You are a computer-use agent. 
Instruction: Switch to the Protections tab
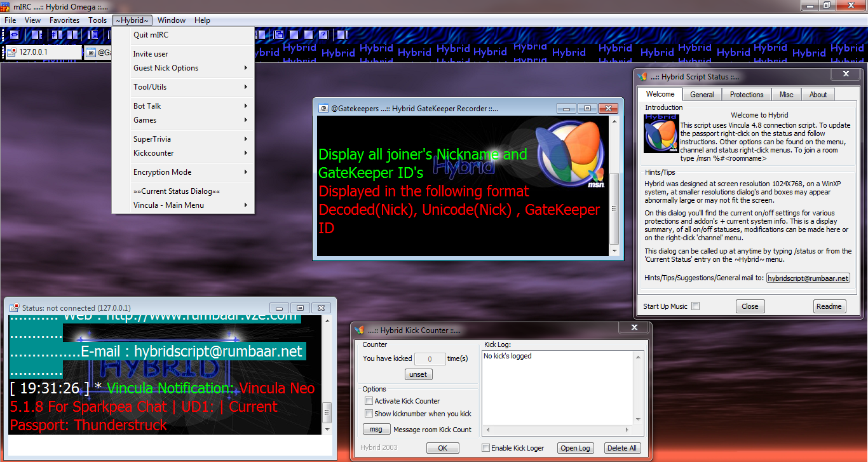tap(747, 95)
